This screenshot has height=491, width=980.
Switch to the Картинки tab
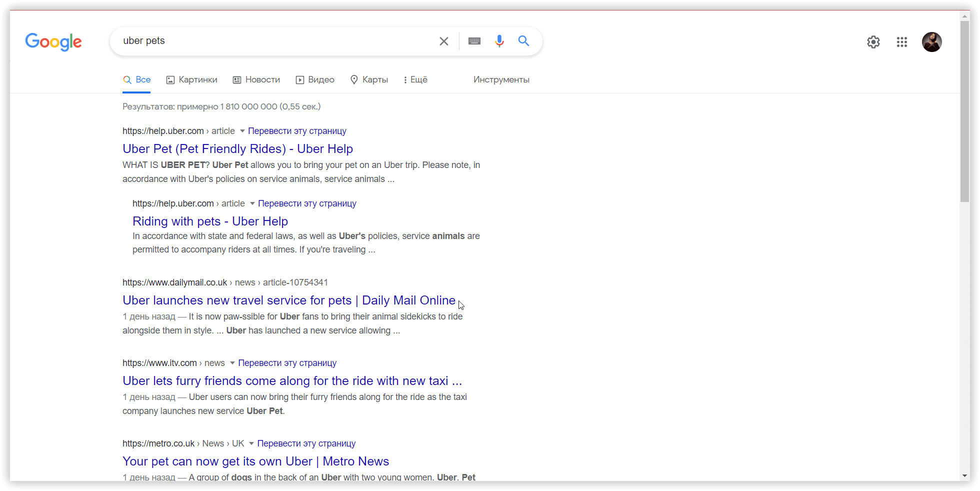tap(191, 79)
